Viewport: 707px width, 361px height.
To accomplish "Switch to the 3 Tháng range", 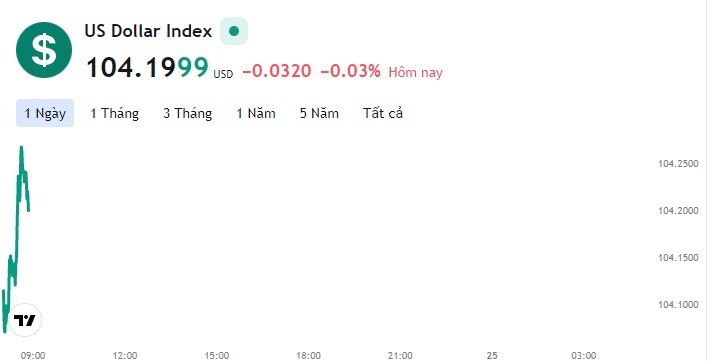I will tap(188, 113).
